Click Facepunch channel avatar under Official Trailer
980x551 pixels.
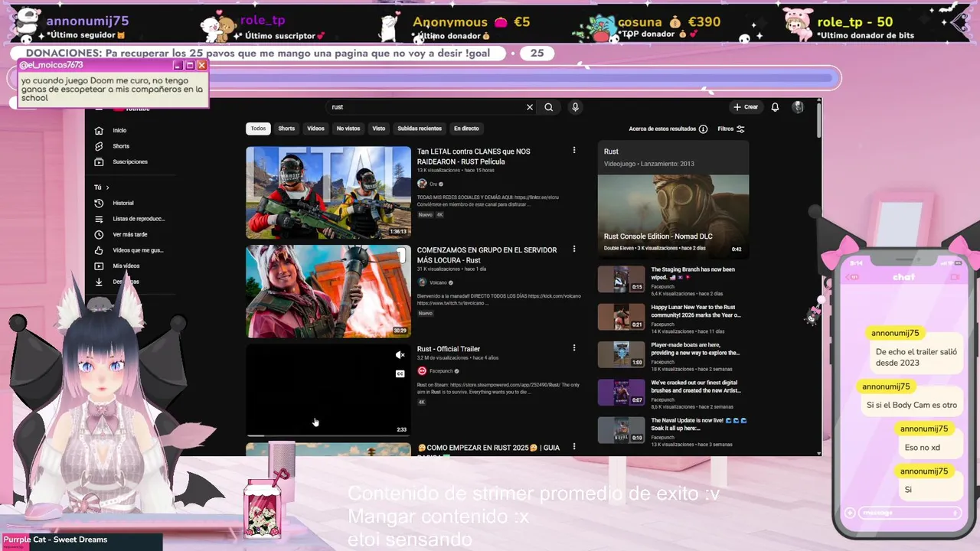point(422,370)
